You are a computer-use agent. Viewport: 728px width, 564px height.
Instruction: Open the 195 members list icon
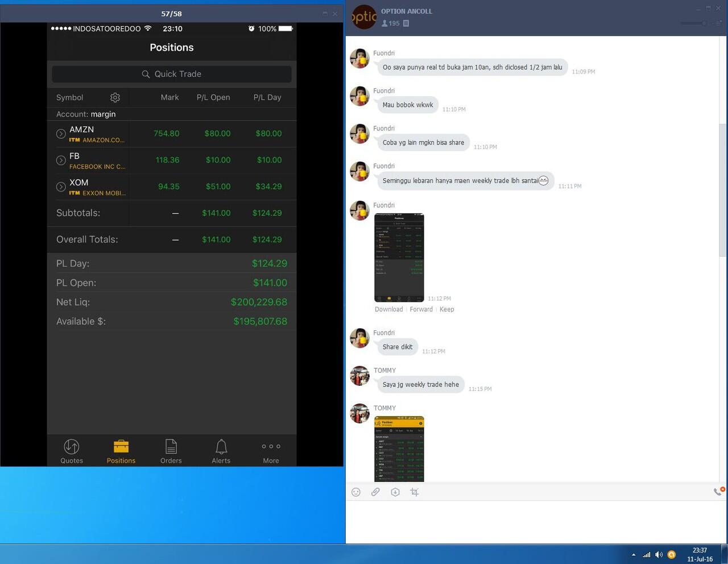tap(391, 23)
